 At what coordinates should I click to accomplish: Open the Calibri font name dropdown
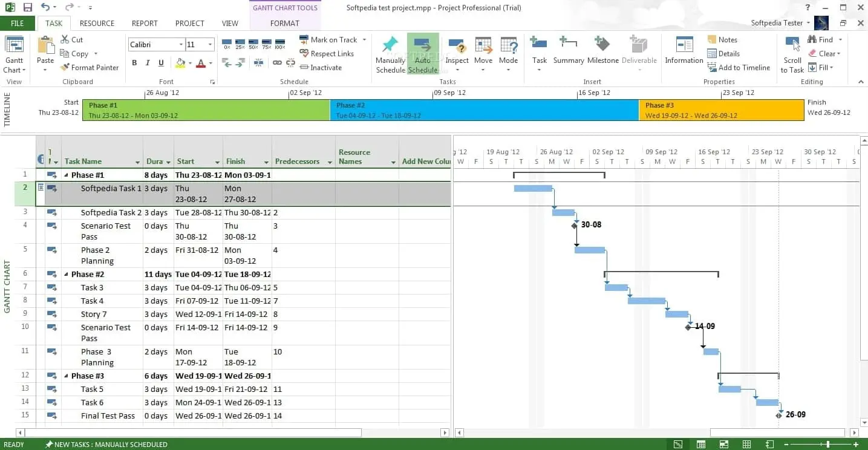181,45
